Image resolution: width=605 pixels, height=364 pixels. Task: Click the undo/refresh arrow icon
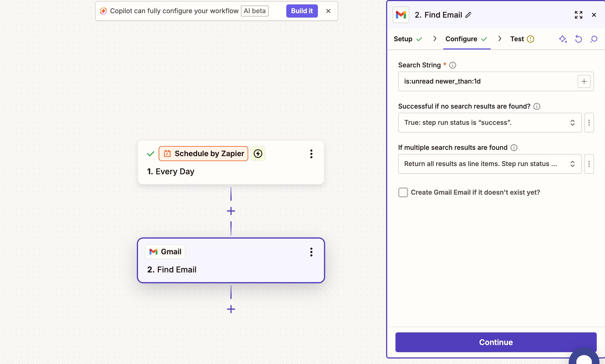[578, 39]
